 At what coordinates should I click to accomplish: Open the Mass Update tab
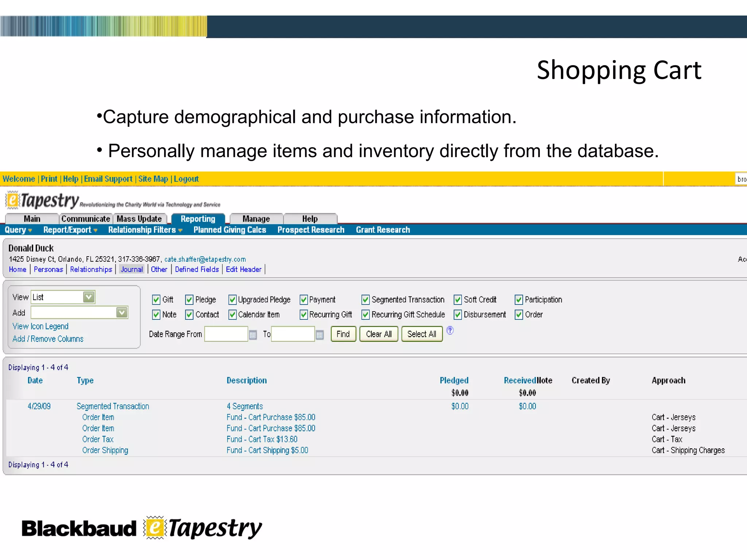[139, 219]
